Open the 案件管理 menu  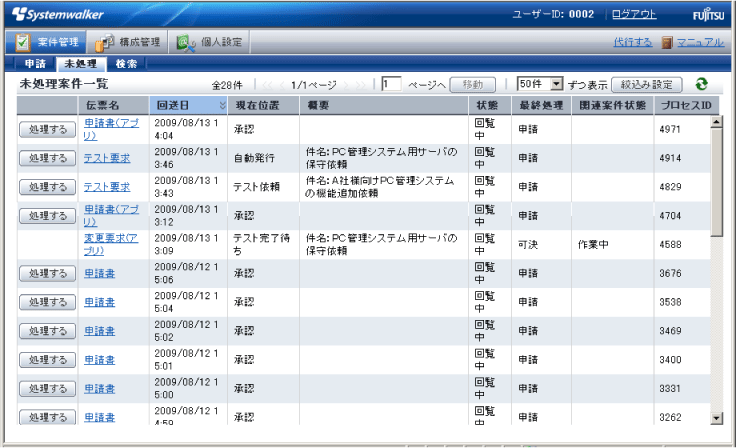(x=46, y=42)
